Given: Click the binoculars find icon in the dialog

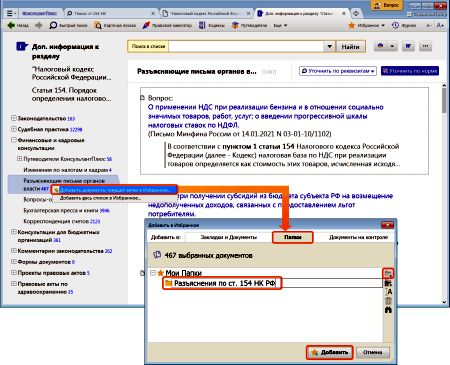Looking at the screenshot, I should coord(388,310).
